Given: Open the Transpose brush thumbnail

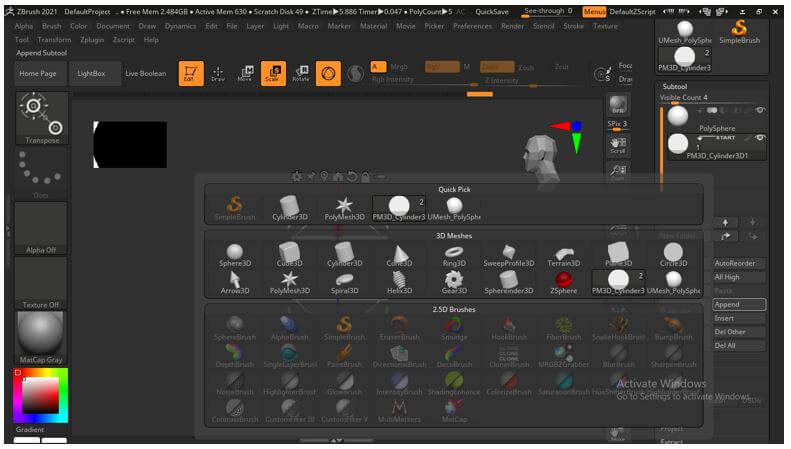Looking at the screenshot, I should click(41, 118).
